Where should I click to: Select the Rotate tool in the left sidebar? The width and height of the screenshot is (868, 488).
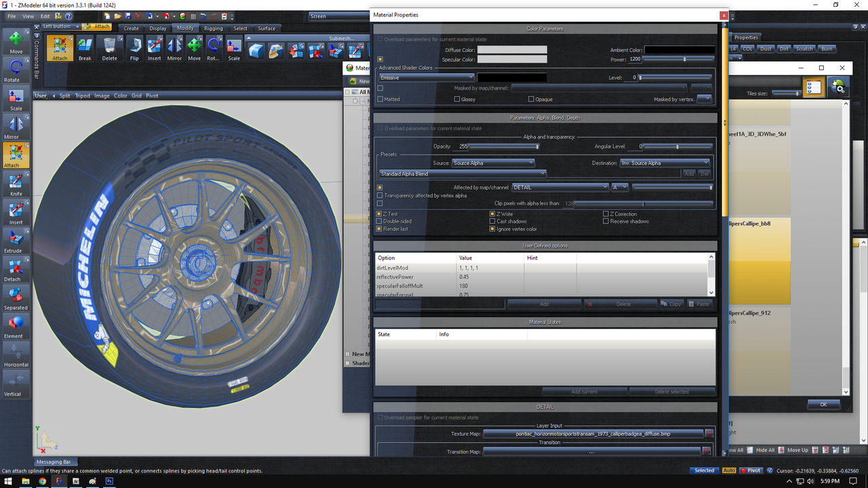(16, 70)
